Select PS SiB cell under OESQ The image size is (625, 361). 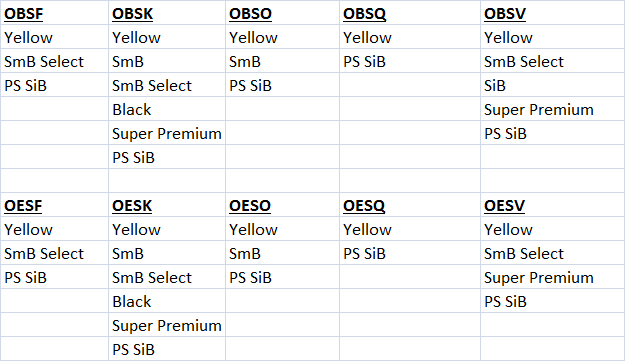click(x=410, y=253)
